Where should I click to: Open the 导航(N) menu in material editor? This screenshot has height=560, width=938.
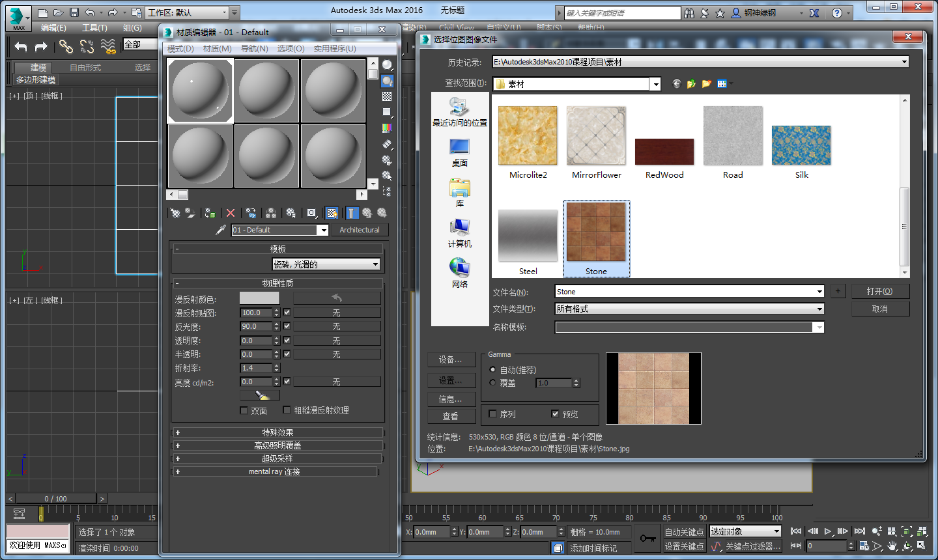pos(255,49)
